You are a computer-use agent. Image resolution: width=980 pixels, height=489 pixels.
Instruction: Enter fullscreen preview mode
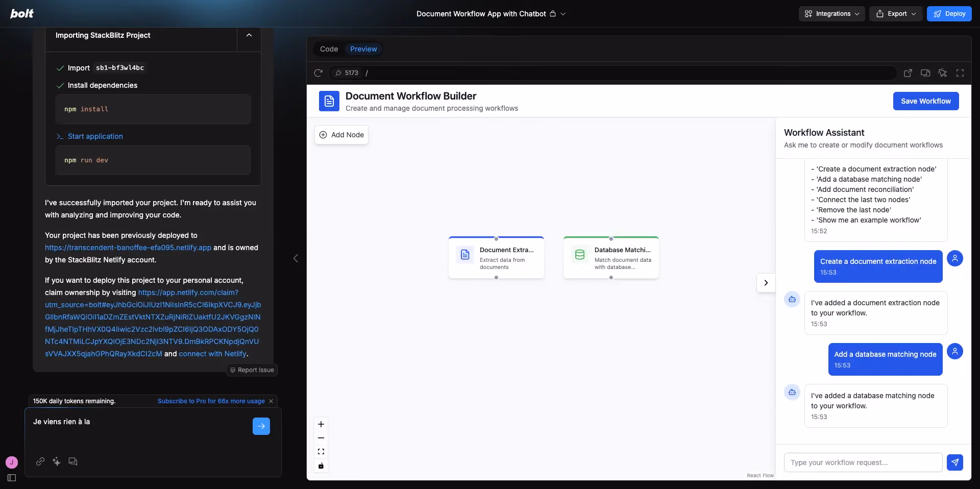tap(960, 73)
